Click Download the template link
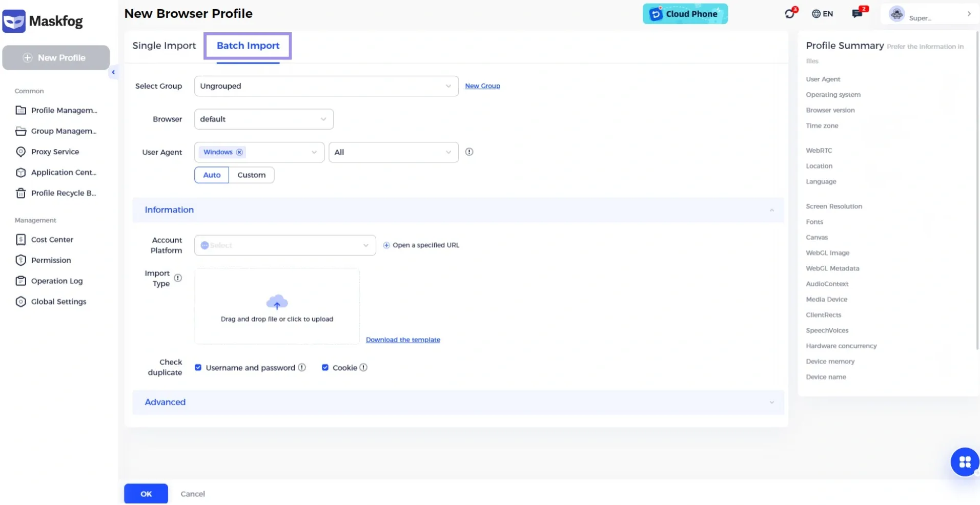This screenshot has height=505, width=980. click(x=403, y=340)
